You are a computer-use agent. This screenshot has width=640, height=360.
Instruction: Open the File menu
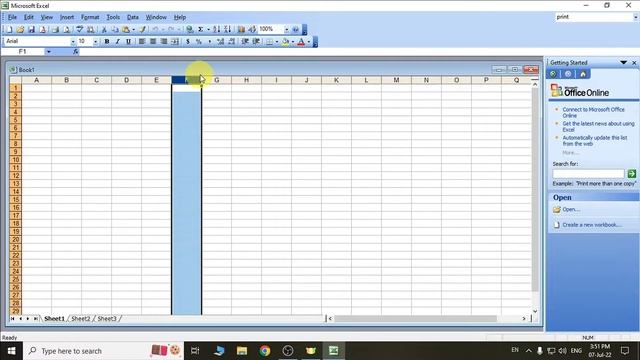(x=12, y=17)
